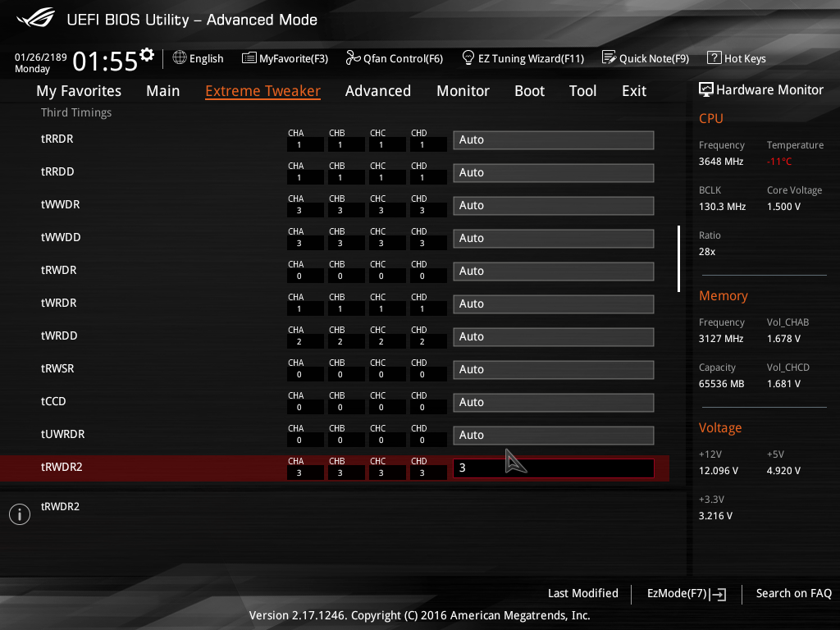Click the globe language icon
This screenshot has height=630, width=840.
(x=180, y=58)
